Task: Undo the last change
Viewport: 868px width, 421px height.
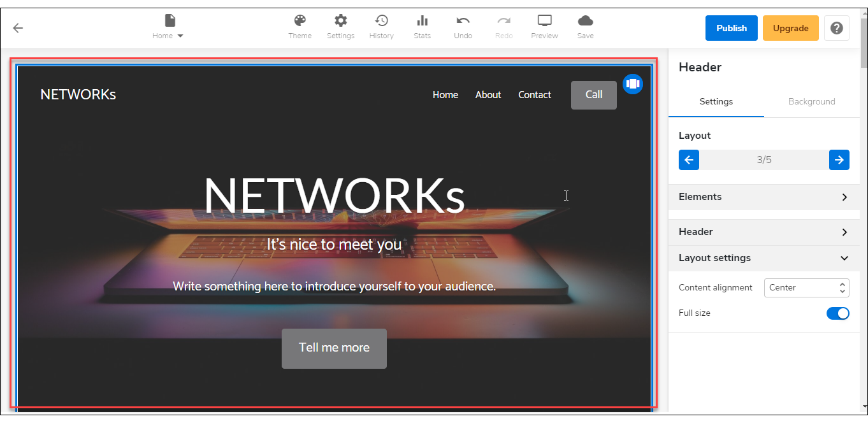Action: pos(463,27)
